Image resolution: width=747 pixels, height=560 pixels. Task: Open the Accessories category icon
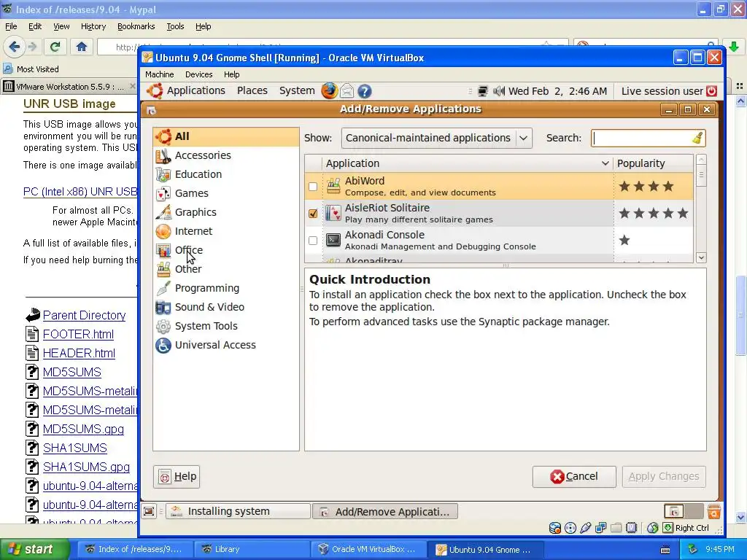click(163, 156)
